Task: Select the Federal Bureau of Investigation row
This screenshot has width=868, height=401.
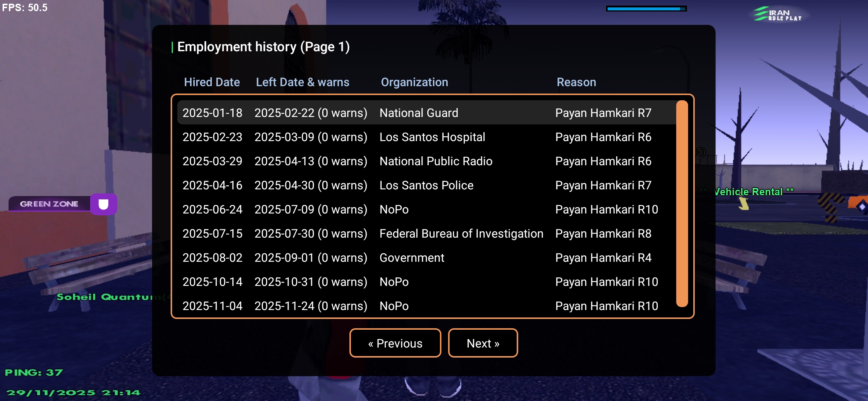Action: pos(461,234)
